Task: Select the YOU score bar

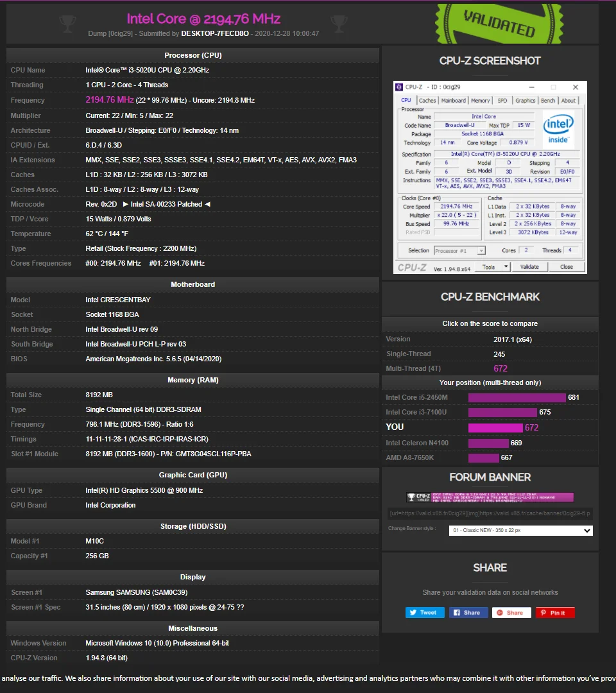Action: click(x=495, y=427)
